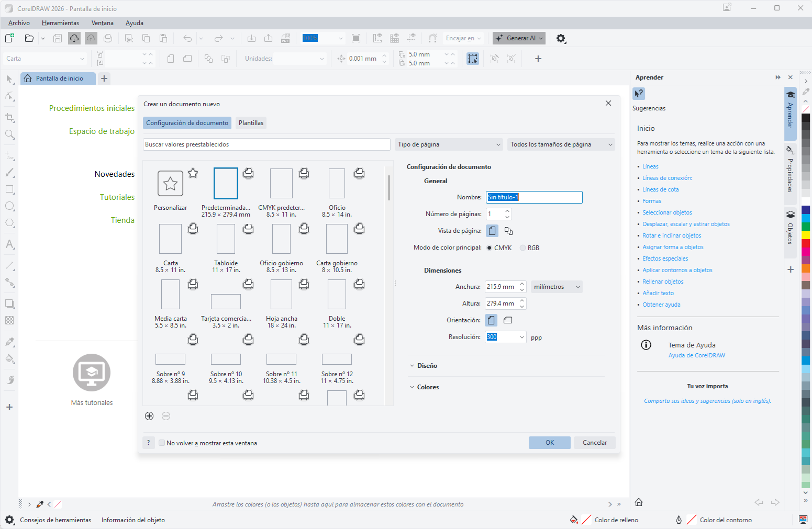The width and height of the screenshot is (812, 529).
Task: Select the Polygon tool in the toolbox
Action: (x=9, y=223)
